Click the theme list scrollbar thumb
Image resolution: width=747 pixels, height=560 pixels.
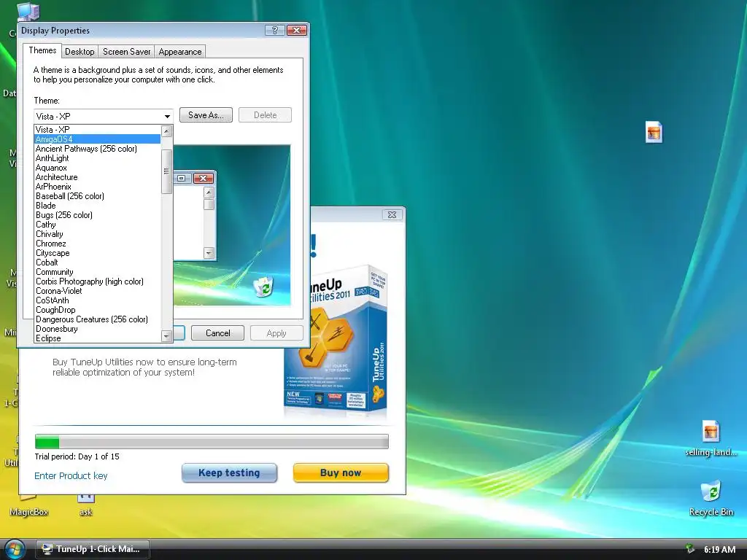click(x=166, y=171)
